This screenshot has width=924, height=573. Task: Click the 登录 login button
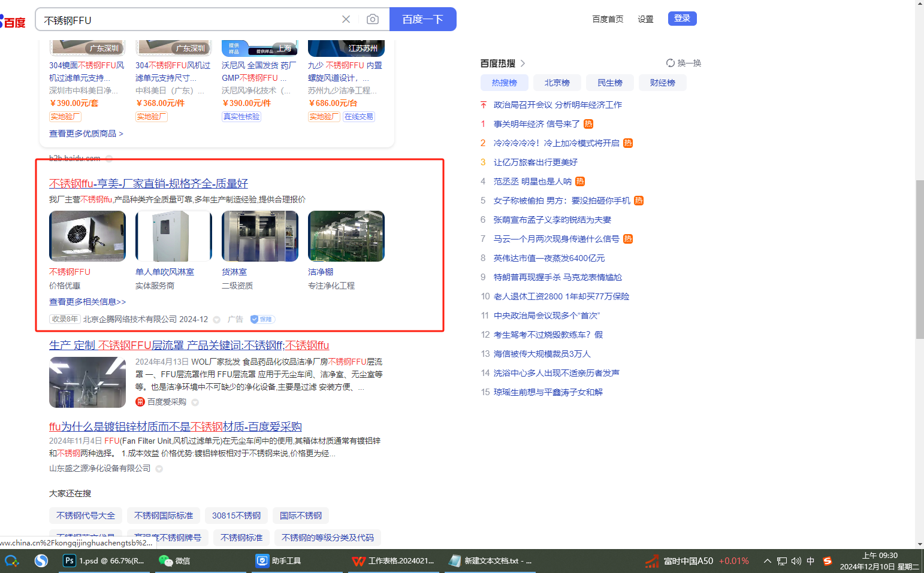coord(683,19)
